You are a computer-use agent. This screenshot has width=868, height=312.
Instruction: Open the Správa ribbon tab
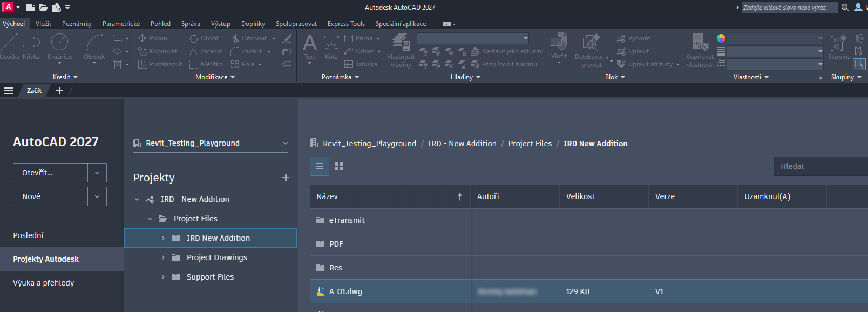(191, 24)
